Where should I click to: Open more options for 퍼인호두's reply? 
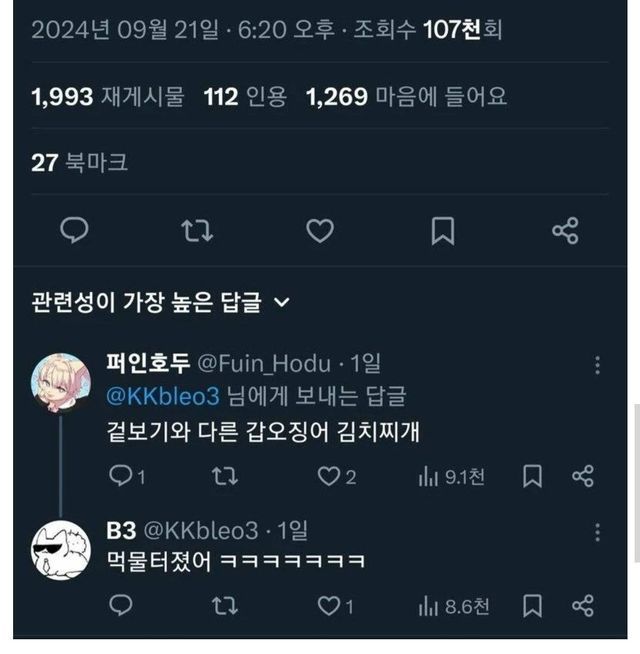coord(597,365)
